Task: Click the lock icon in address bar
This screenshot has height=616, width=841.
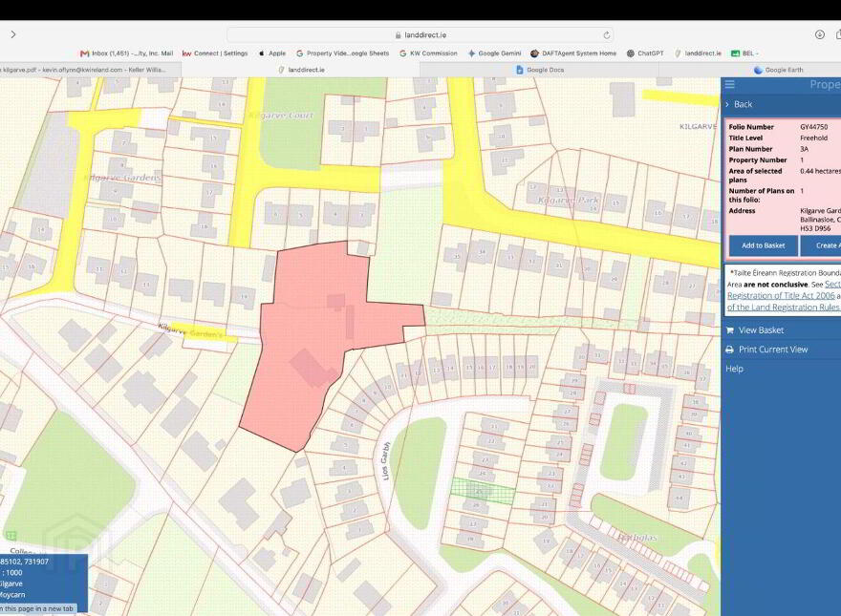Action: 398,34
